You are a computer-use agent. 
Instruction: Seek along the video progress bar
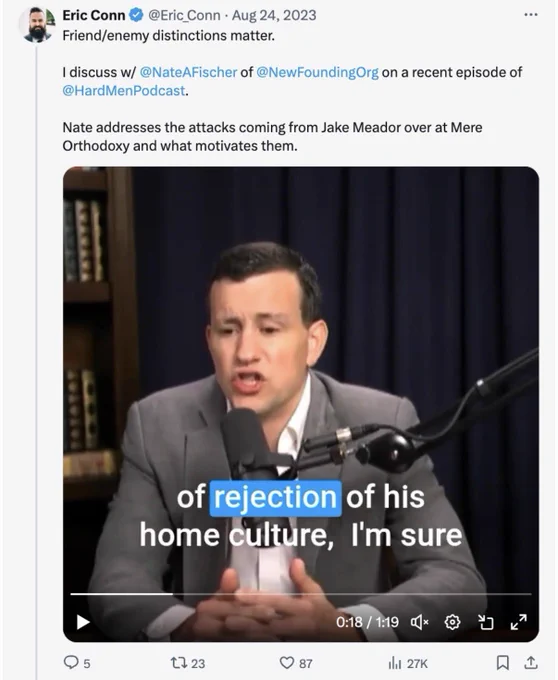click(301, 594)
